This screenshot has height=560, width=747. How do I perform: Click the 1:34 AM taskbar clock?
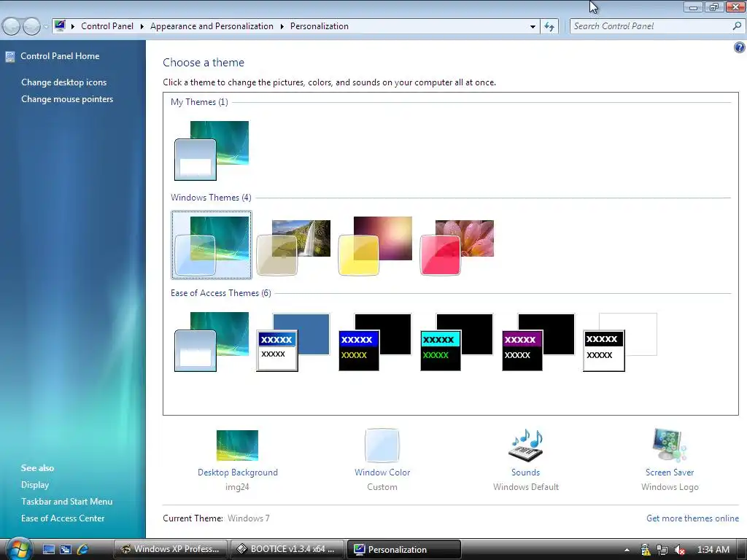click(713, 550)
